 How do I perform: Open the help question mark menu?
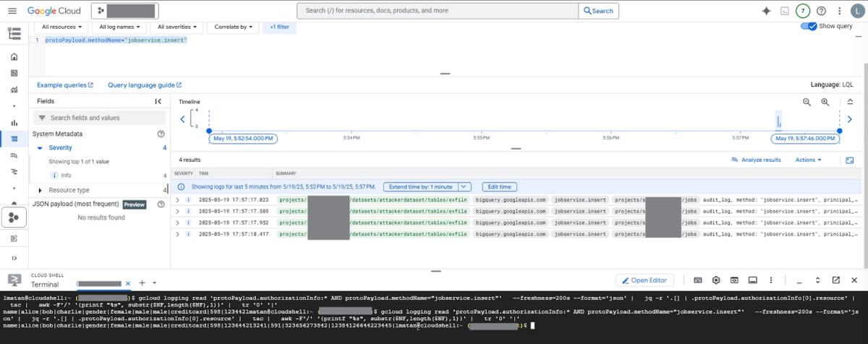[821, 11]
